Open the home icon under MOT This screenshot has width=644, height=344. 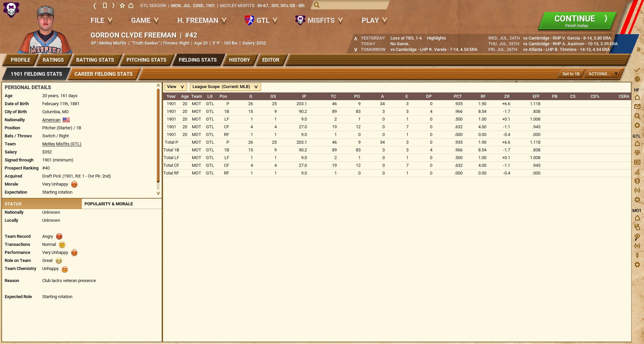(x=637, y=218)
